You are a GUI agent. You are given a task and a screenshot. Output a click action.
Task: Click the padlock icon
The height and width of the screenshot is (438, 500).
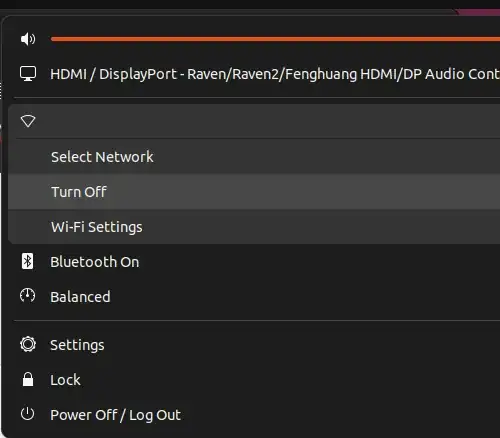(28, 379)
